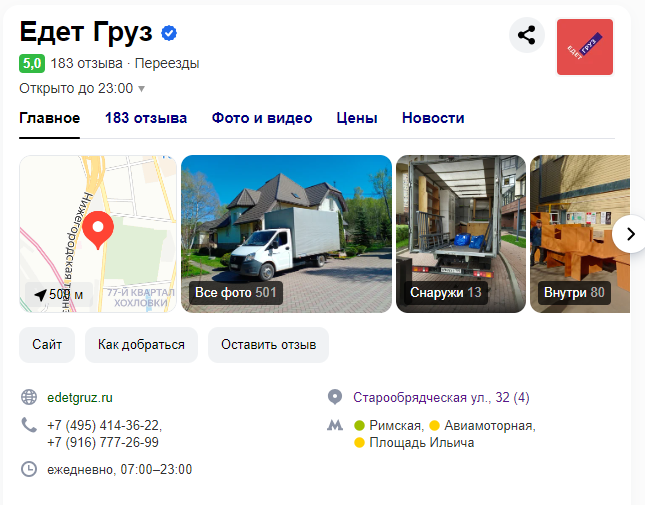645x505 pixels.
Task: Click the address pin icon
Action: (335, 397)
